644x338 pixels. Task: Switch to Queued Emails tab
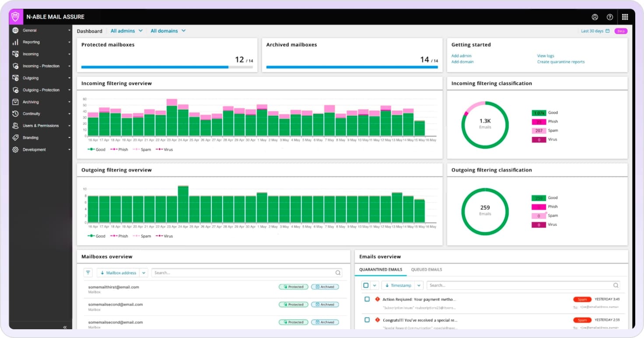click(x=427, y=270)
